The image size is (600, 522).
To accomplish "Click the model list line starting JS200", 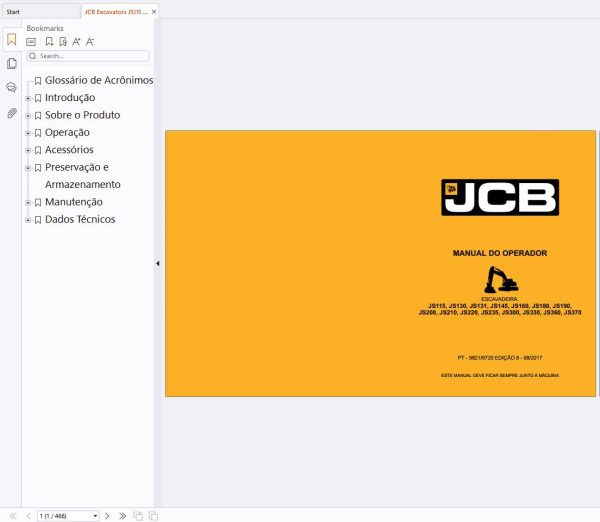I will coord(500,312).
